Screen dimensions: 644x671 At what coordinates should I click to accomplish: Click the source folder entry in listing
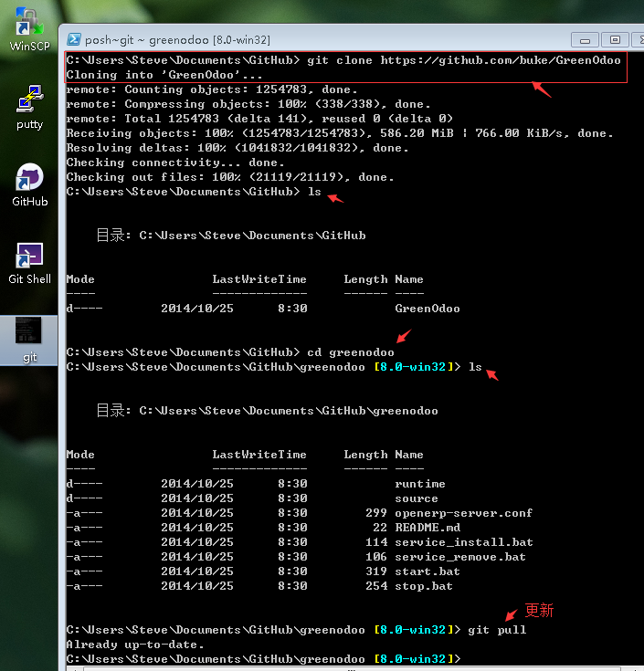[x=416, y=498]
